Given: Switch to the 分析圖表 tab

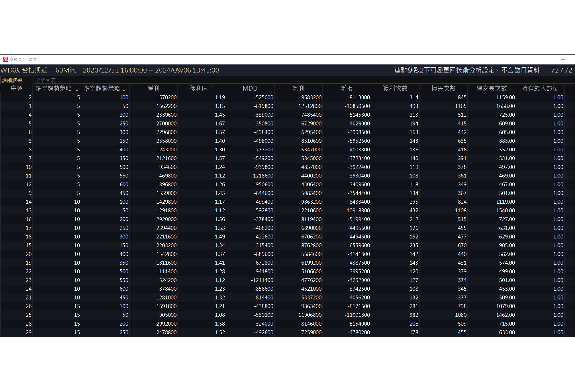Looking at the screenshot, I should coord(46,80).
